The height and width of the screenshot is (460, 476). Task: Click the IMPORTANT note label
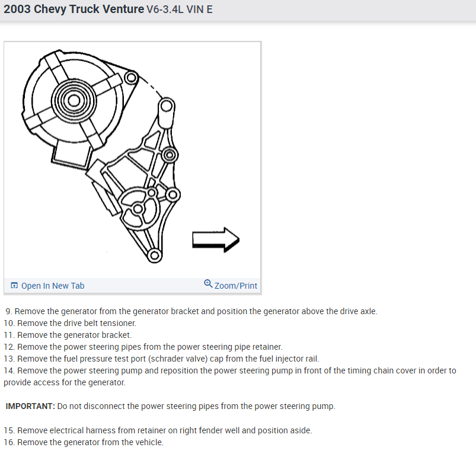coord(30,406)
